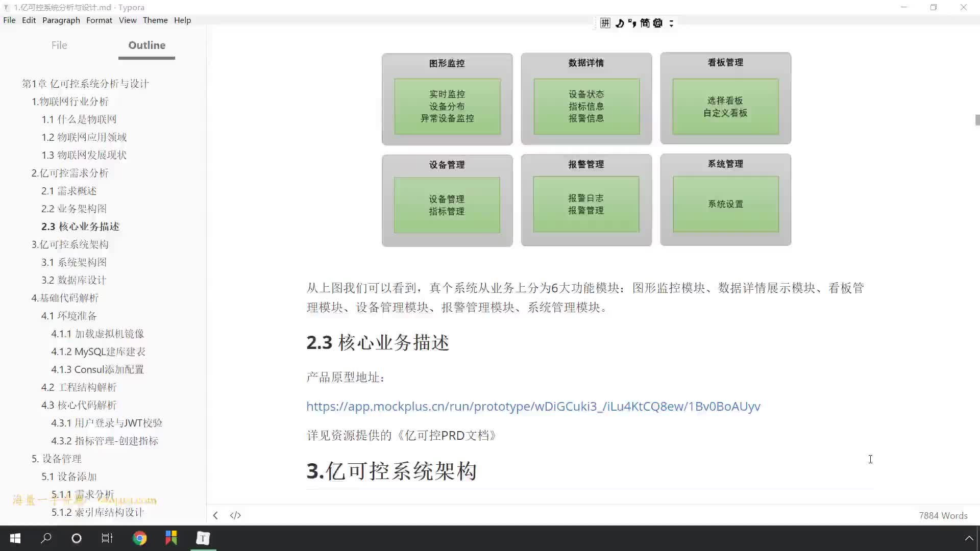Open Task View on taskbar

(107, 538)
